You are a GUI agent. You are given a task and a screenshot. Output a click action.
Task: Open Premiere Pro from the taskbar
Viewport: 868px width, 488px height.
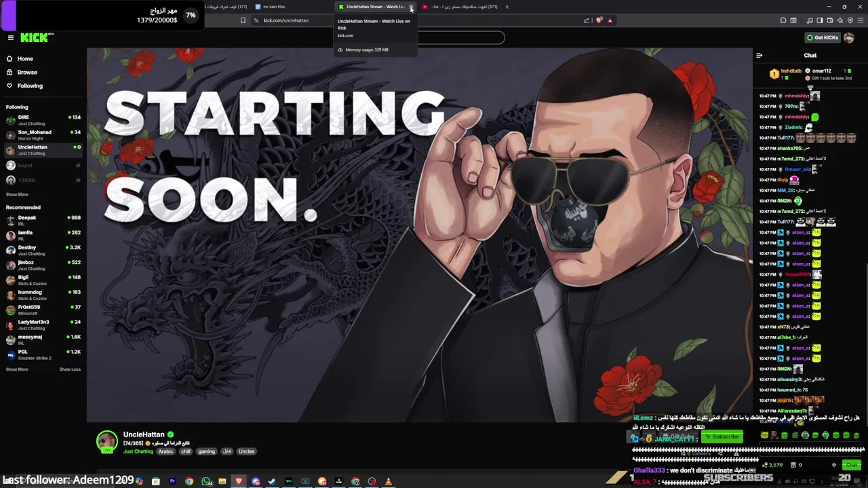tap(172, 481)
